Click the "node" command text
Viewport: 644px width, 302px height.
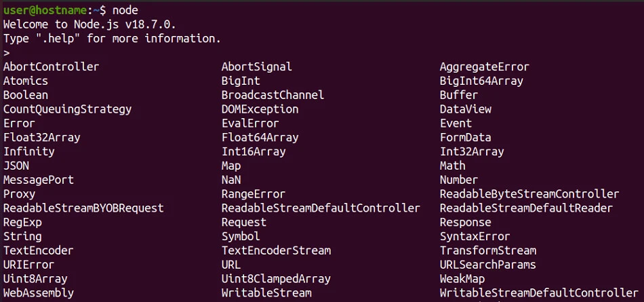pyautogui.click(x=125, y=10)
